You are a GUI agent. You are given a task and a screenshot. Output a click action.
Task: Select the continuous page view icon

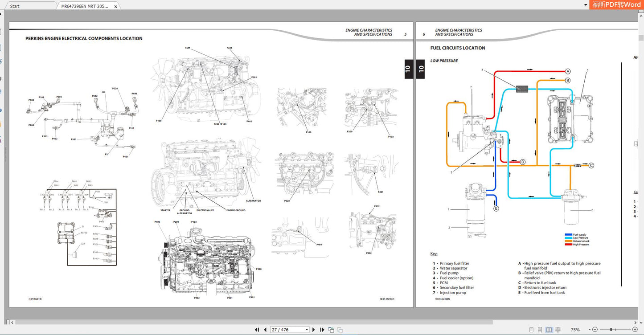540,330
